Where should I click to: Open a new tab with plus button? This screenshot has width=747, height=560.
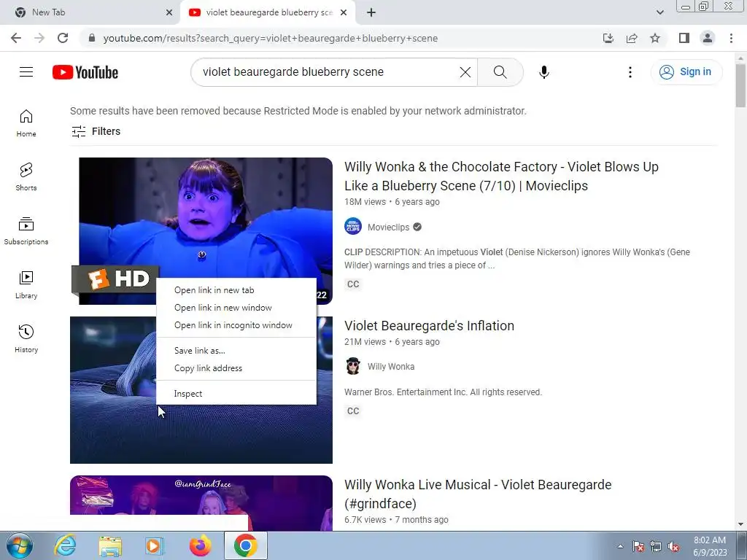(371, 12)
